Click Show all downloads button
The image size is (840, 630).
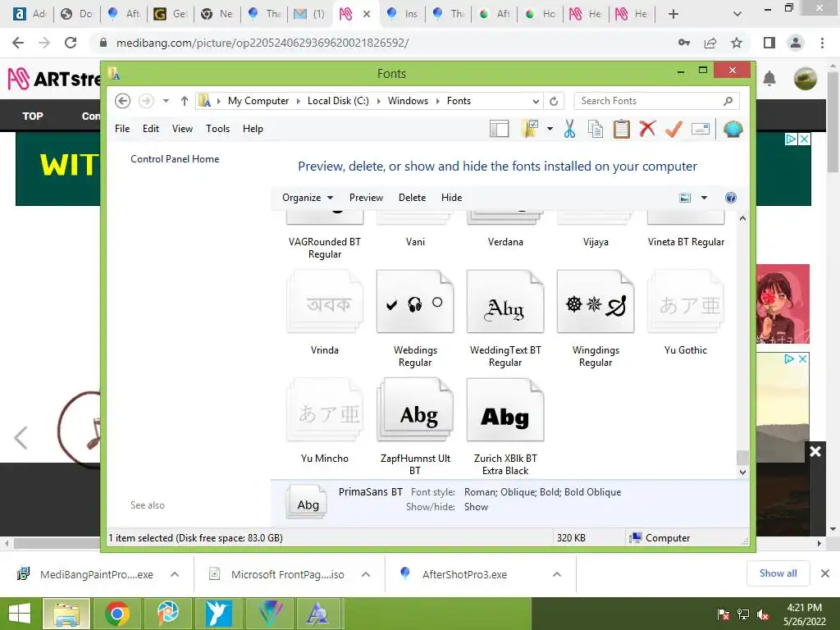[778, 573]
